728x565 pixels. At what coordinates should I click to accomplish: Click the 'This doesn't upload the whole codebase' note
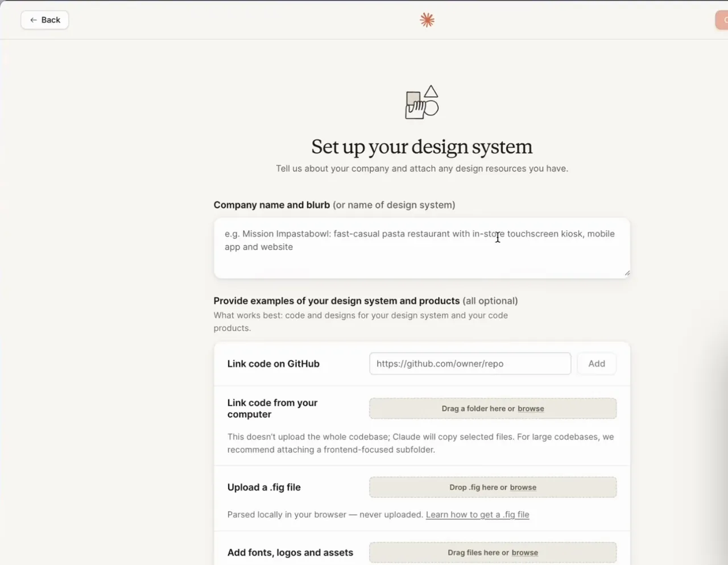point(421,443)
